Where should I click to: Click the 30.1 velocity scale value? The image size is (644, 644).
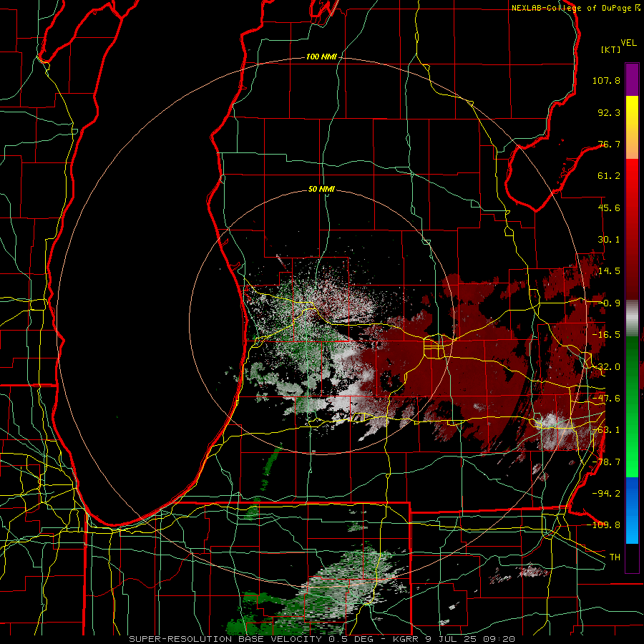click(x=609, y=240)
